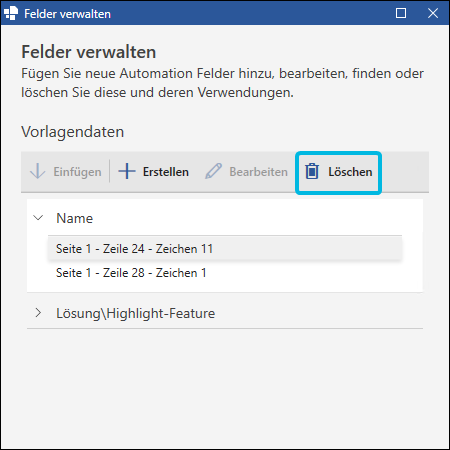Click the pencil icon for Bearbeiten
Screen dimensions: 450x450
click(213, 171)
